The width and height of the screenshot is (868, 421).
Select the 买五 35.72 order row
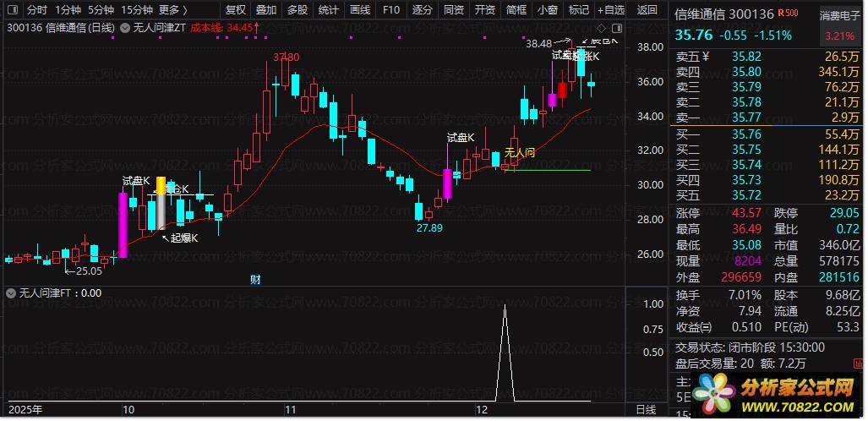(x=768, y=195)
